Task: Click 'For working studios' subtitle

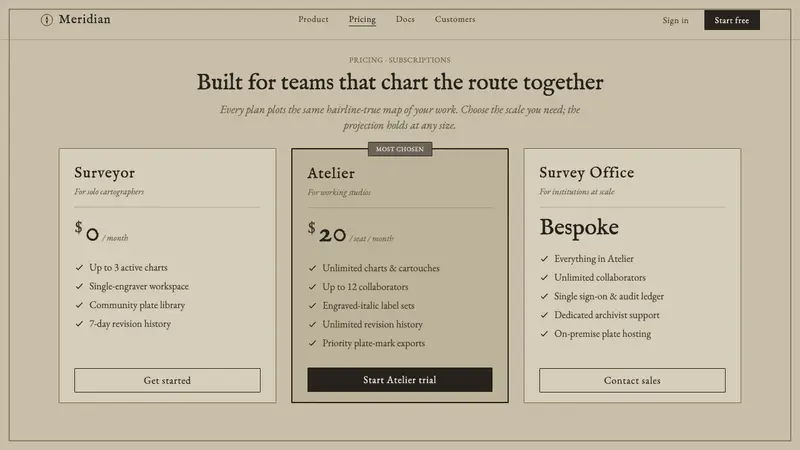Action: click(x=339, y=192)
